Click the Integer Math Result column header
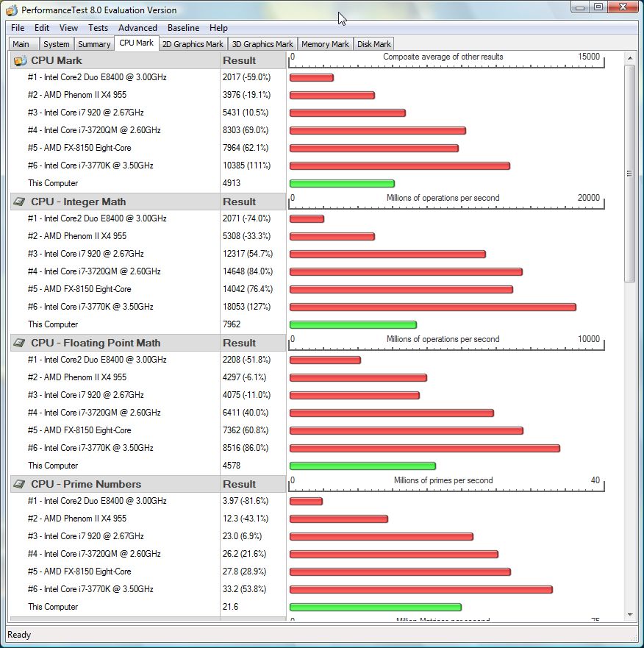Screen dimensions: 644x648 [x=253, y=202]
